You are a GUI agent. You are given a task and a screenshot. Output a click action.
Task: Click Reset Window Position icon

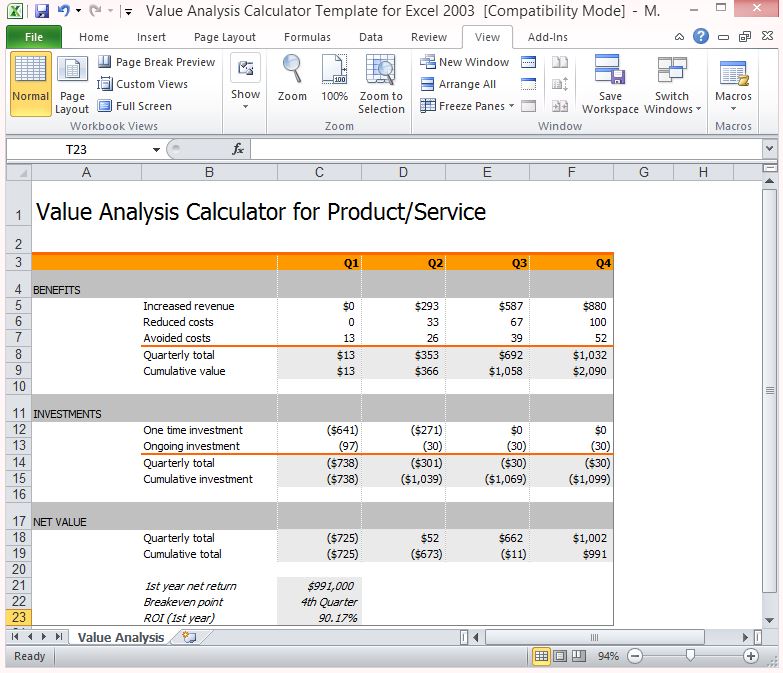click(560, 106)
